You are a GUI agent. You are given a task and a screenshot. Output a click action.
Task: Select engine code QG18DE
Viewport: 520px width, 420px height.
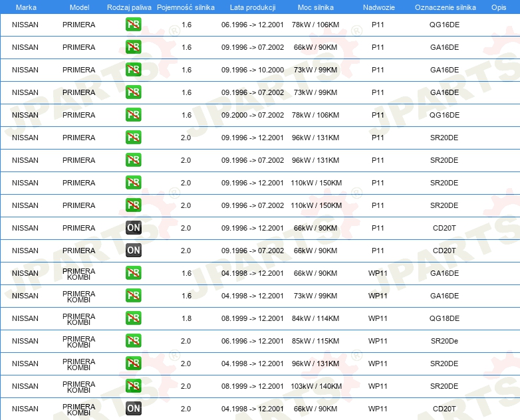[x=444, y=318]
